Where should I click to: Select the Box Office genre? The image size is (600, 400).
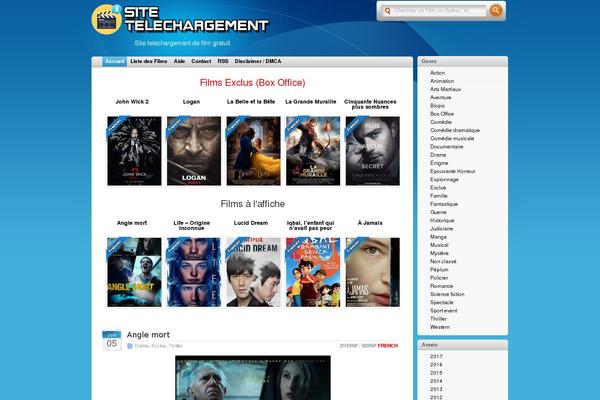[442, 114]
